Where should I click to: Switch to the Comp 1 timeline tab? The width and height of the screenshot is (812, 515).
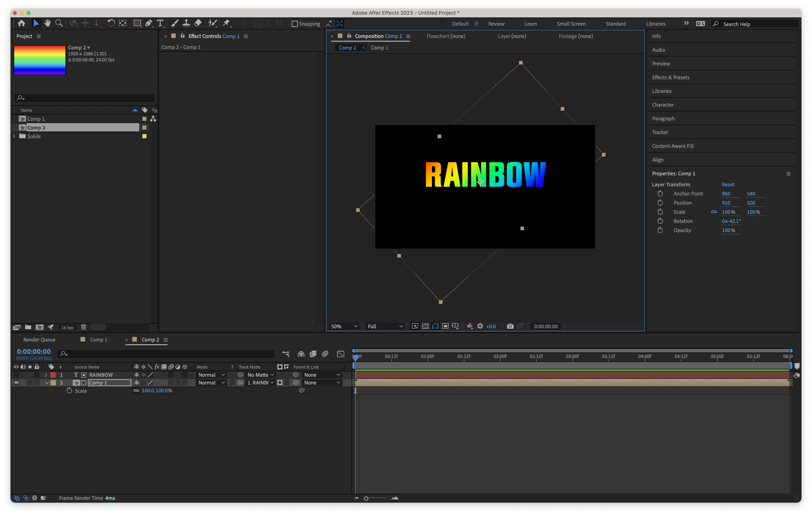(x=98, y=340)
